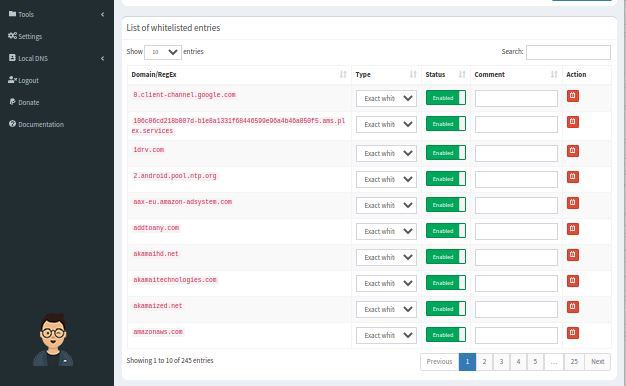Viewport: 626px width, 386px height.
Task: Open Settings in the sidebar
Action: (57, 36)
